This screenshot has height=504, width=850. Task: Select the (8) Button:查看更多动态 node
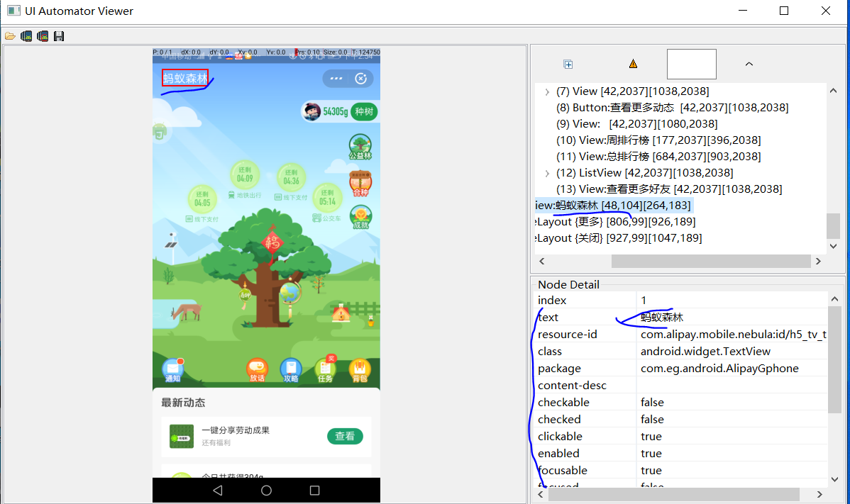672,108
